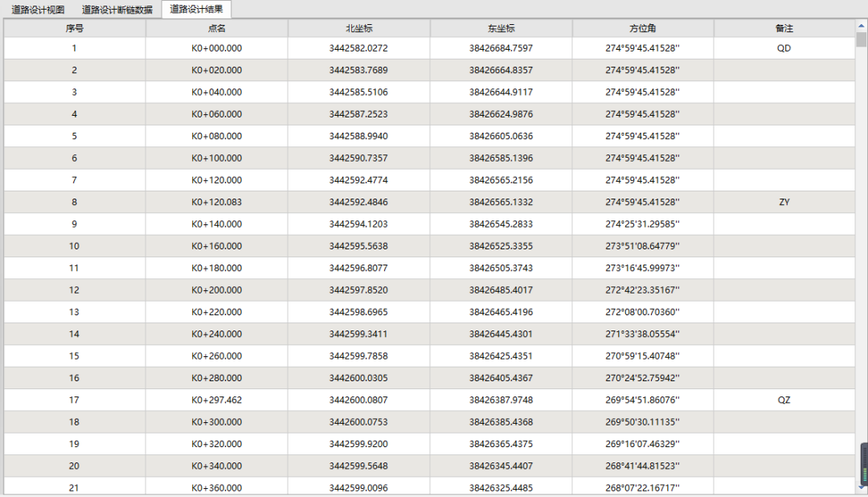Select point name K0+297.462
868x497 pixels.
[x=215, y=400]
